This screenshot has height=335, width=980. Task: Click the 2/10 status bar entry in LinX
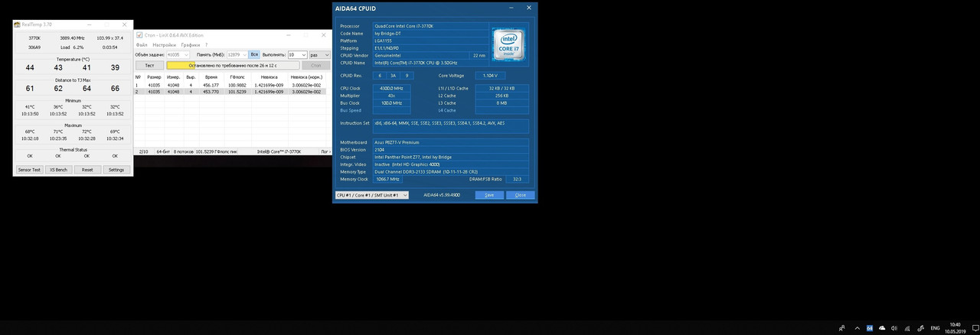[142, 151]
